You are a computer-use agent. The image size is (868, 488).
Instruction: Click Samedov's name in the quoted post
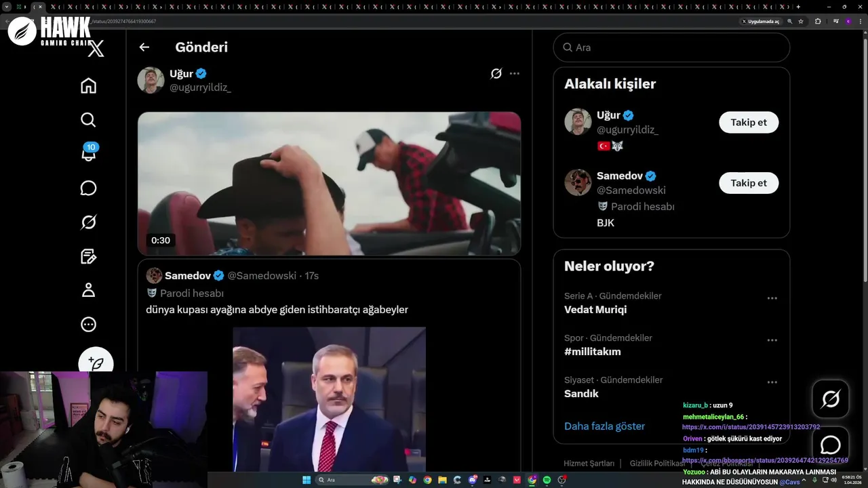[188, 275]
